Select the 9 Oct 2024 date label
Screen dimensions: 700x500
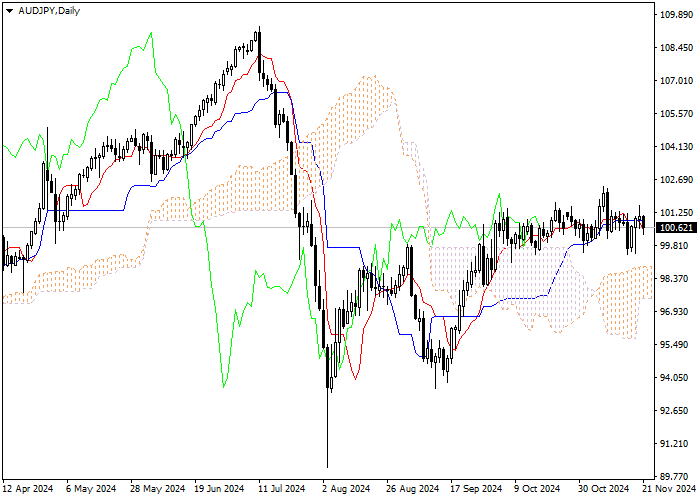point(537,489)
